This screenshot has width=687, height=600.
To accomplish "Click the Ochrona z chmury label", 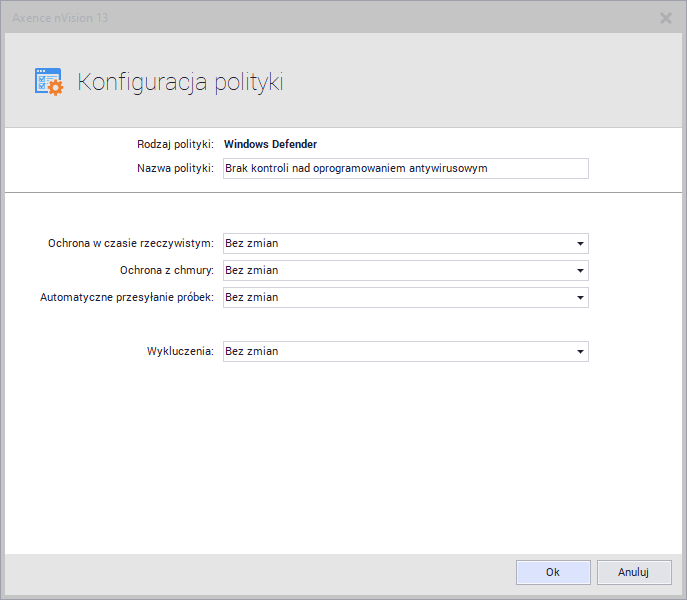I will coord(166,270).
